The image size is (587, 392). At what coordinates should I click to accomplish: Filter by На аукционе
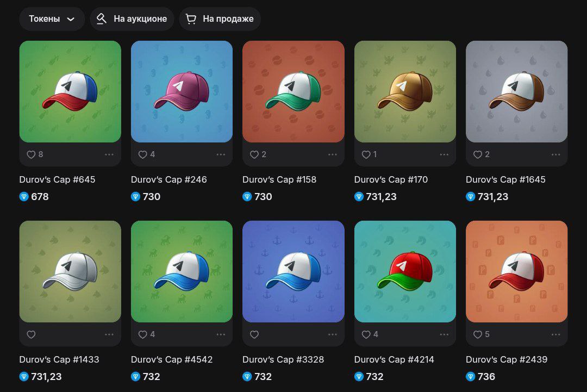click(x=132, y=18)
